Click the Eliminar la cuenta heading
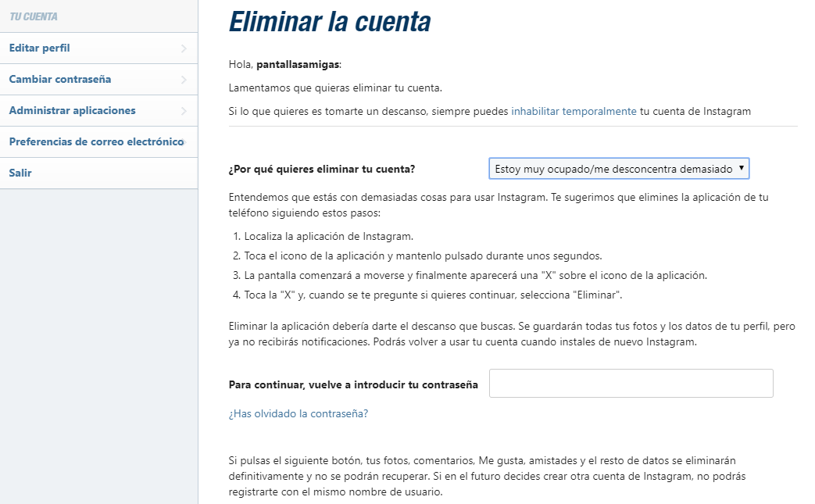The height and width of the screenshot is (504, 815). point(330,22)
